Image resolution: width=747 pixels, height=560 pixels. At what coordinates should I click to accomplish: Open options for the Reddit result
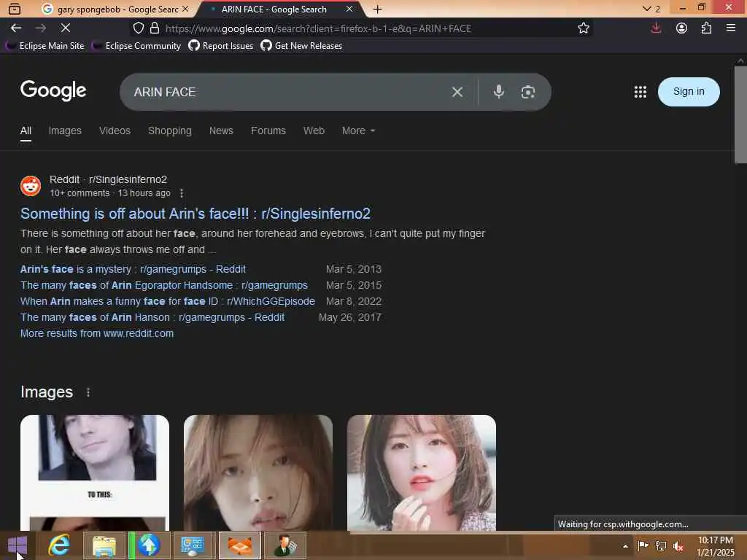tap(181, 192)
